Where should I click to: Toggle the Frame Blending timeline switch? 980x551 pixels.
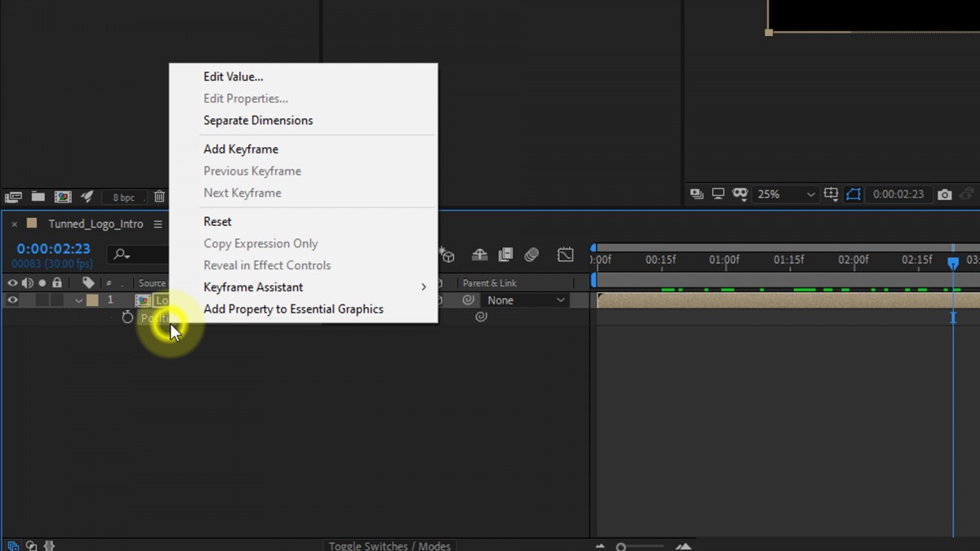(506, 255)
